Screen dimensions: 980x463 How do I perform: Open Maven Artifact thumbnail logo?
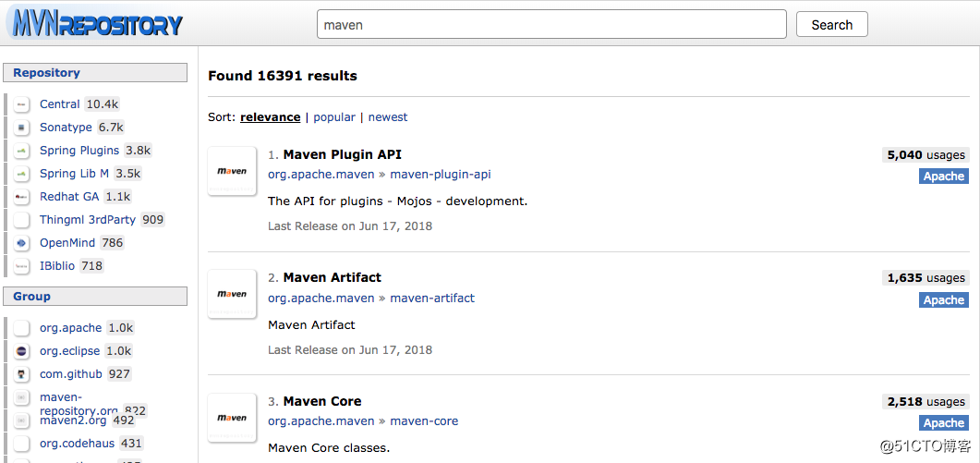[232, 294]
